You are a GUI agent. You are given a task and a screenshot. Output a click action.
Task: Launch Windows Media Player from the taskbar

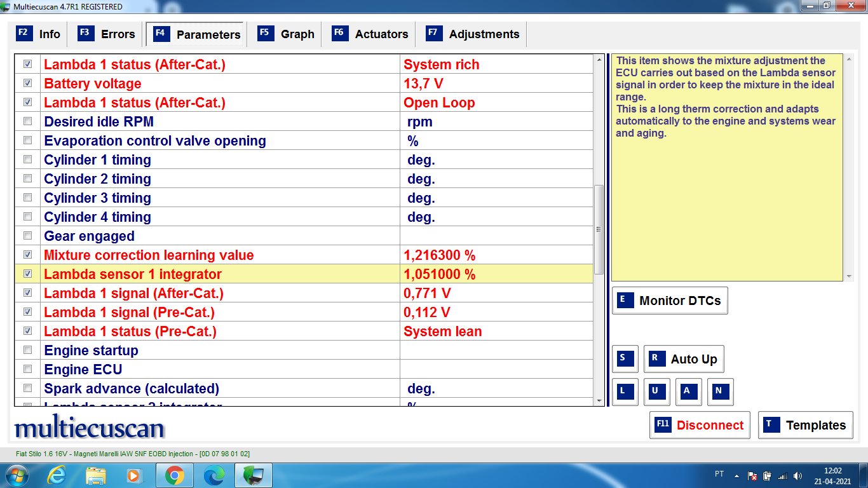pyautogui.click(x=133, y=474)
